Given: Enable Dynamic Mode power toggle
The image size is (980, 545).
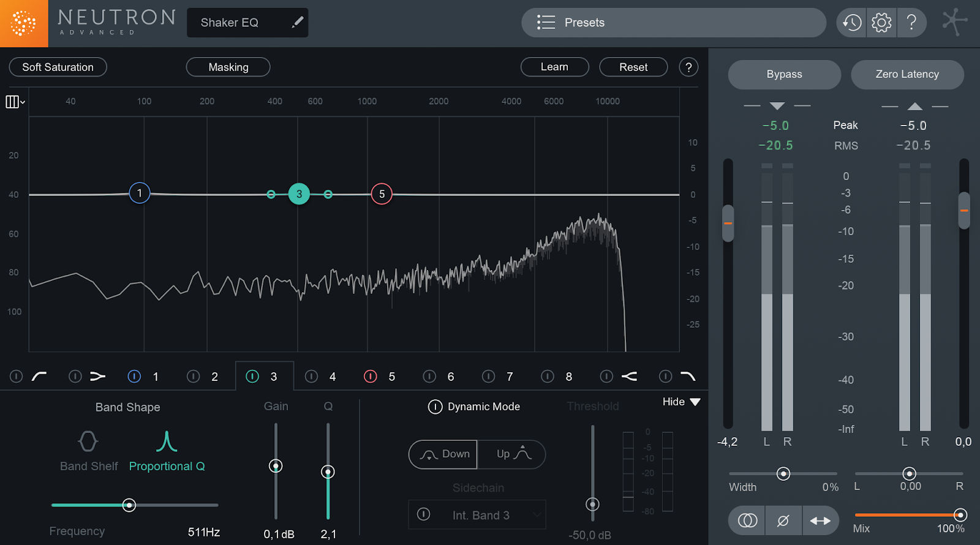Looking at the screenshot, I should tap(435, 407).
